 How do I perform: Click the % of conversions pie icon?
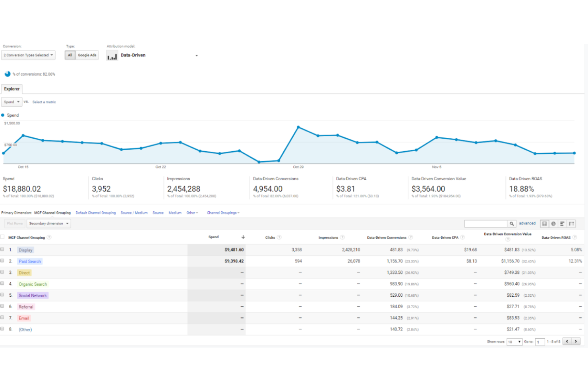pos(7,73)
